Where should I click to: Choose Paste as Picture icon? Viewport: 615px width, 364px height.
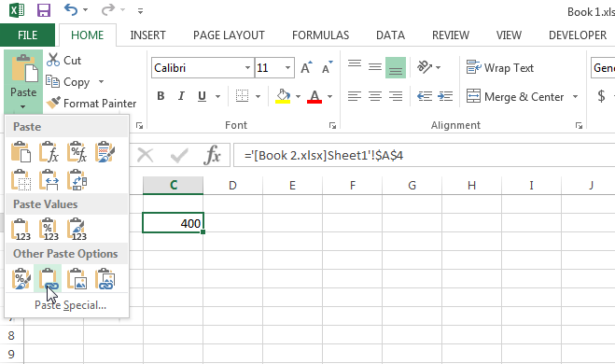[x=77, y=278]
